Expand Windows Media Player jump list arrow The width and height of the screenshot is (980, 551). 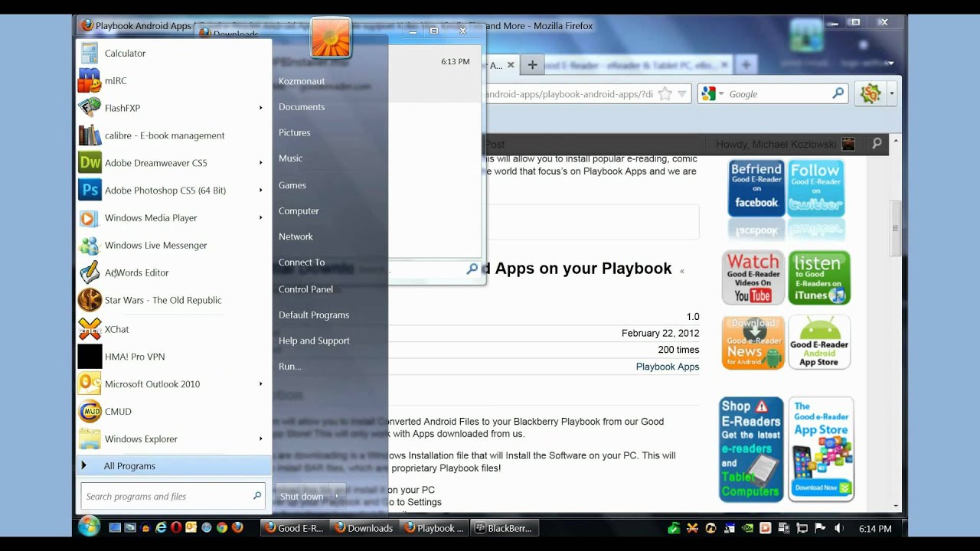click(260, 217)
